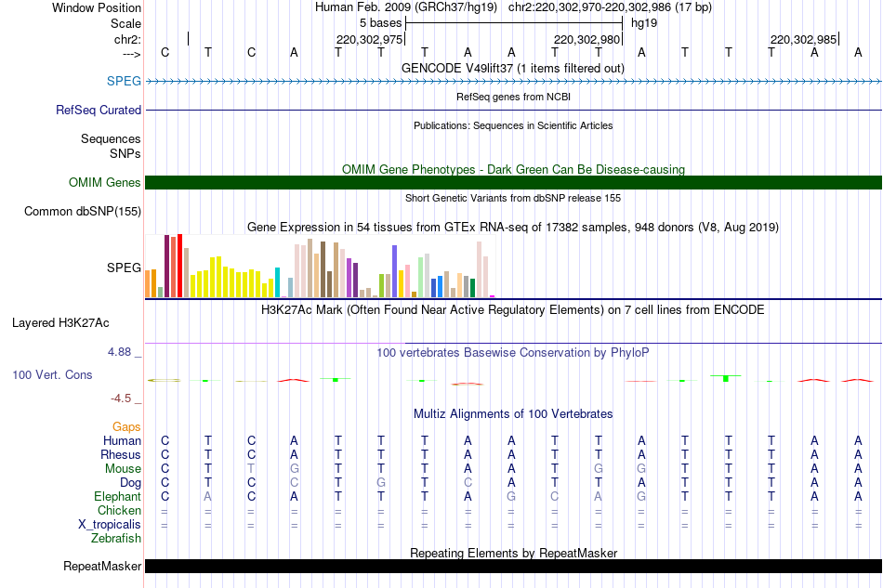Click the Mouse species row label
This screenshot has height=588, width=883.
pos(123,469)
